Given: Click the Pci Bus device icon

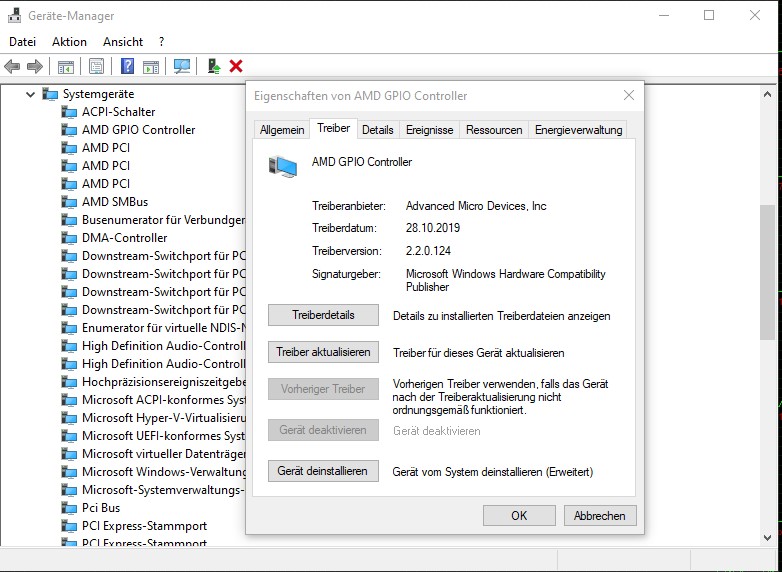Looking at the screenshot, I should (69, 508).
